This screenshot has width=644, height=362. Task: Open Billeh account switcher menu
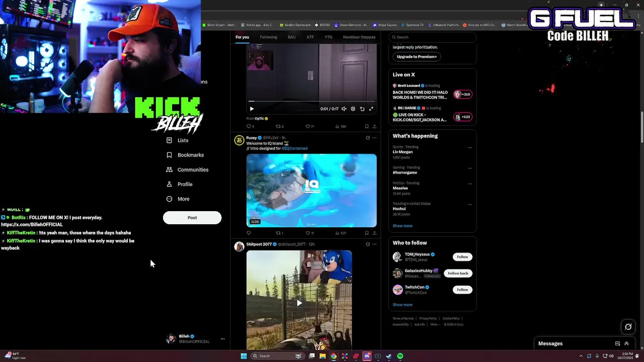point(196,339)
